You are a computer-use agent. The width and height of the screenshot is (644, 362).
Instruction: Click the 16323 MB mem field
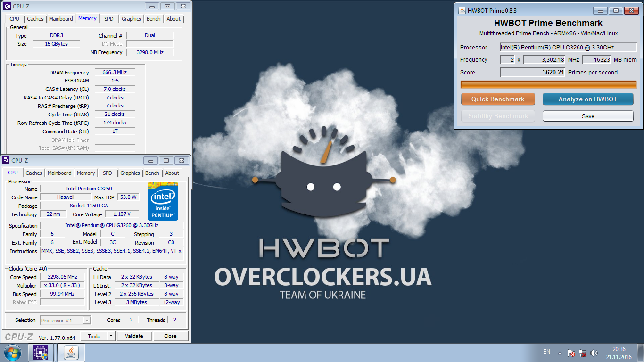click(596, 59)
